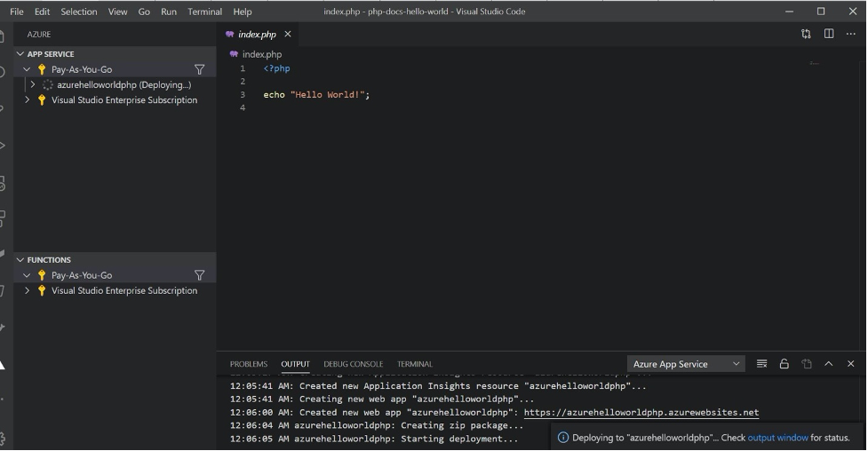
Task: Open the Selection menu
Action: point(78,12)
